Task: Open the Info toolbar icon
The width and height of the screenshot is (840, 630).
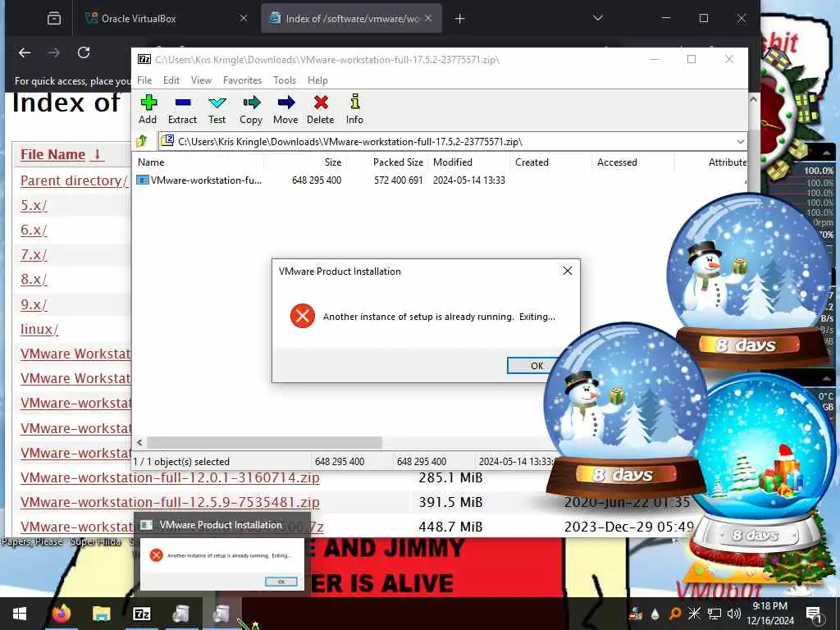Action: point(354,109)
